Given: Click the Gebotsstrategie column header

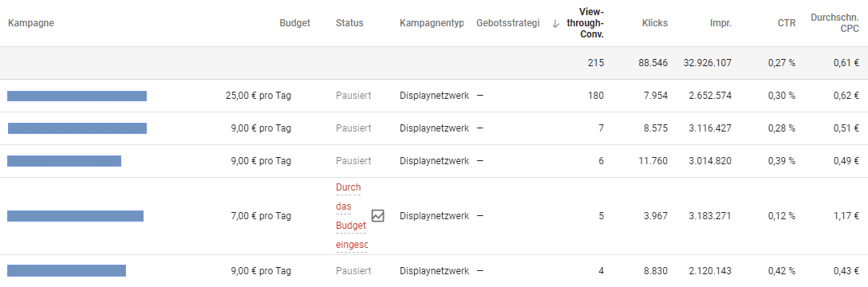Looking at the screenshot, I should (x=507, y=23).
